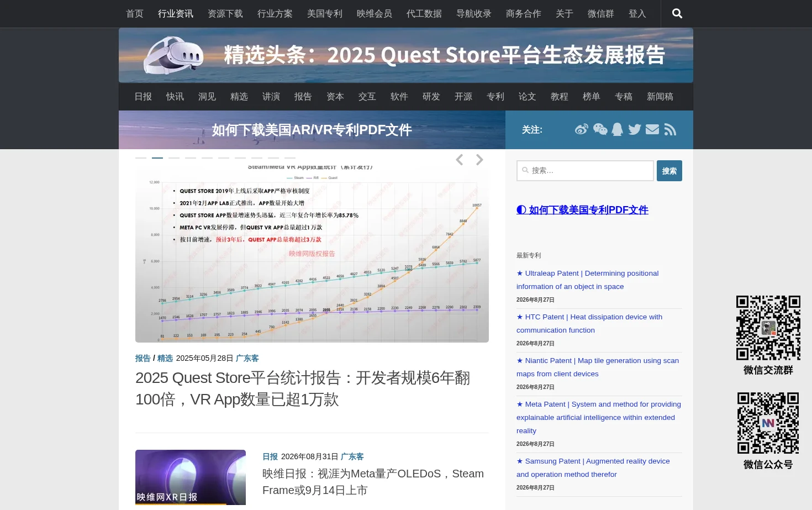The height and width of the screenshot is (510, 812).
Task: Open the 开源 category tab
Action: pyautogui.click(x=463, y=97)
